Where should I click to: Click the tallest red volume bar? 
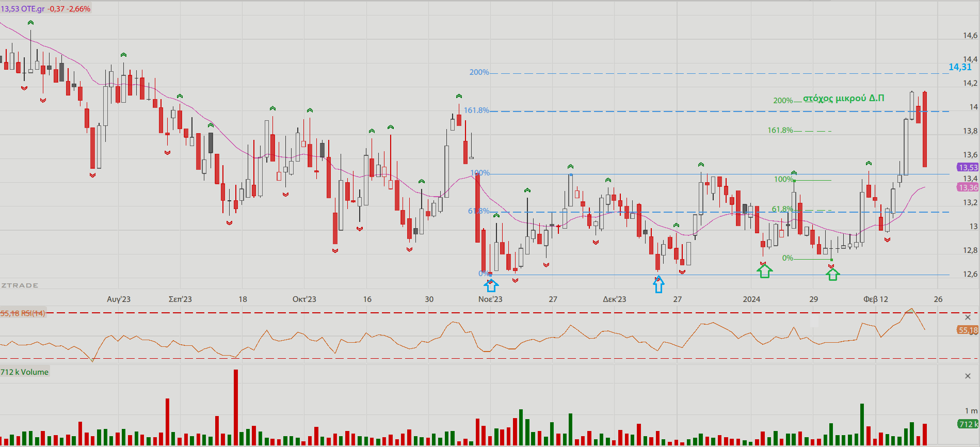coord(236,407)
